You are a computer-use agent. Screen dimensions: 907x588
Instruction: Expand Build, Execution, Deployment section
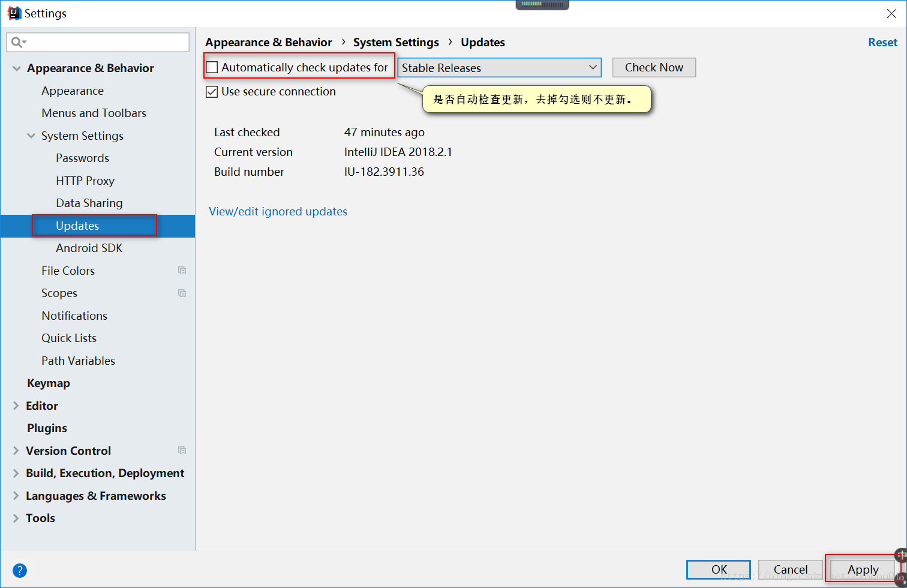(16, 473)
